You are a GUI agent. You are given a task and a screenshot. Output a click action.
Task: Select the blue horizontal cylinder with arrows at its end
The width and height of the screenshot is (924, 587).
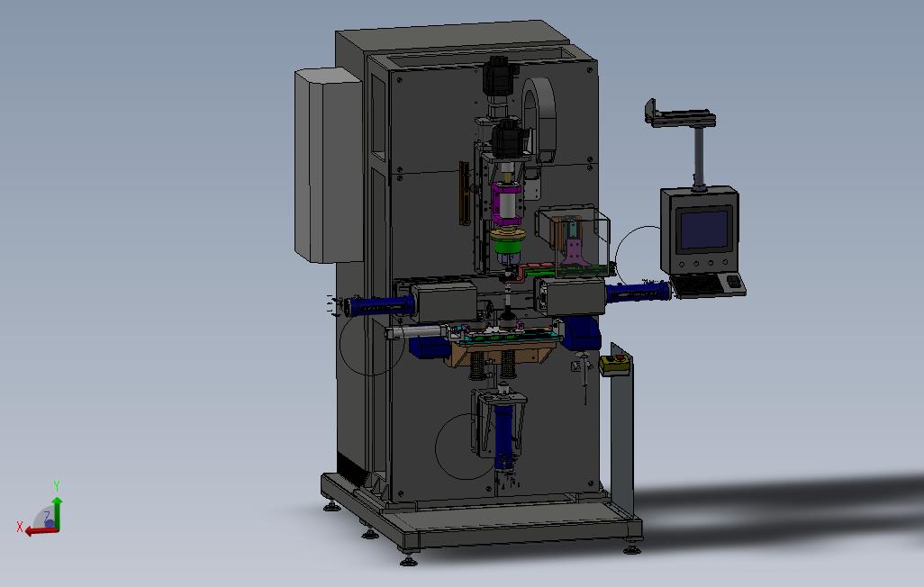pos(379,305)
